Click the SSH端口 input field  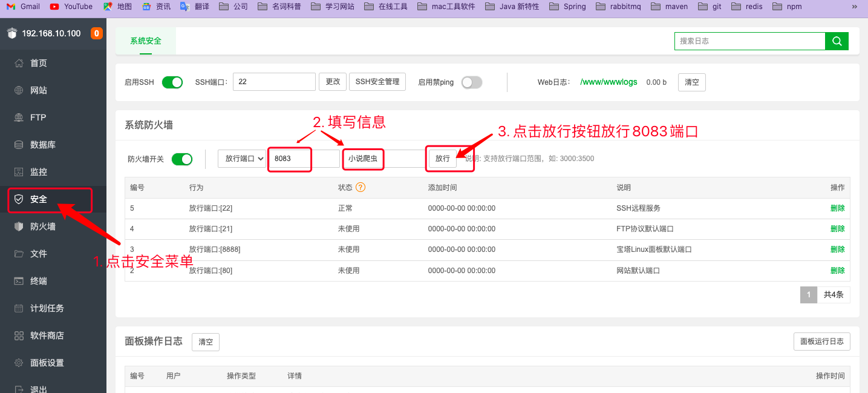[274, 82]
